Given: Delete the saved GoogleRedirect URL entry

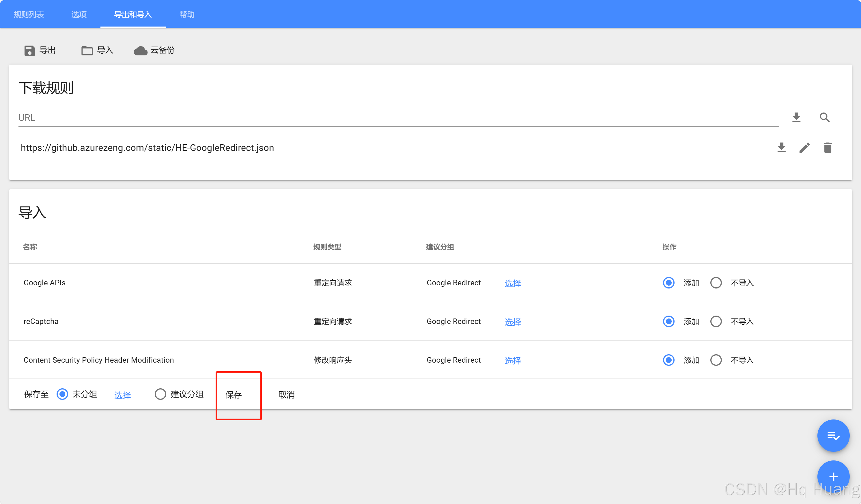Looking at the screenshot, I should coord(827,147).
